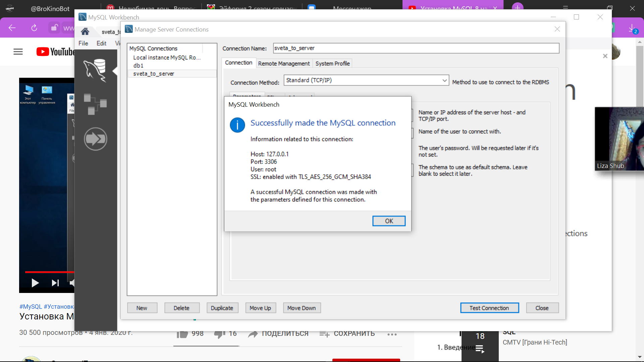Open the Models sidebar icon
The height and width of the screenshot is (362, 644).
pyautogui.click(x=95, y=104)
